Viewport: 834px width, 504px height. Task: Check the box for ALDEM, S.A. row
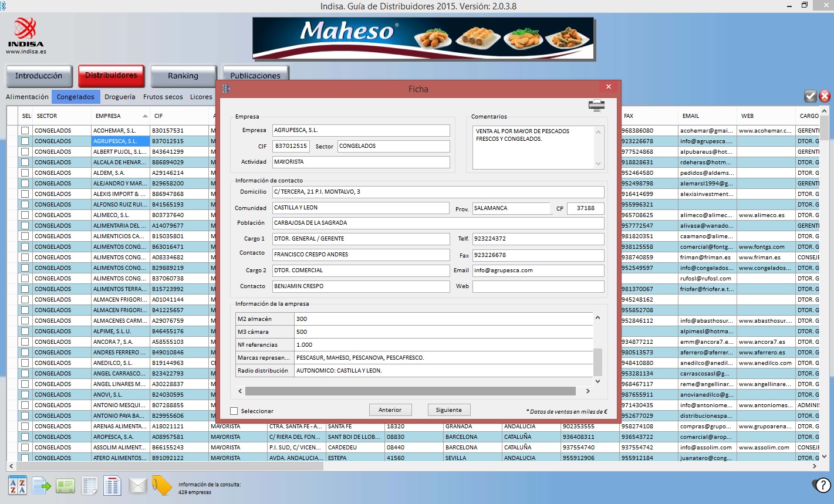[25, 172]
